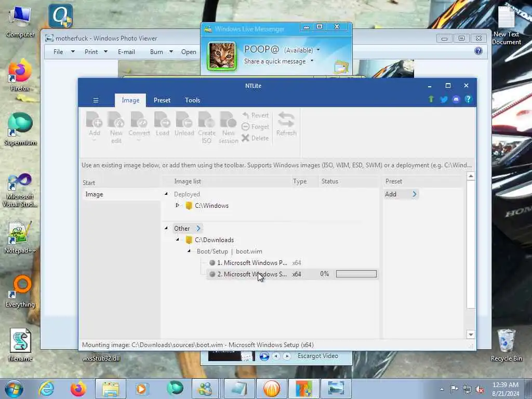Click the Windows Start orb
532x399 pixels.
pyautogui.click(x=14, y=389)
